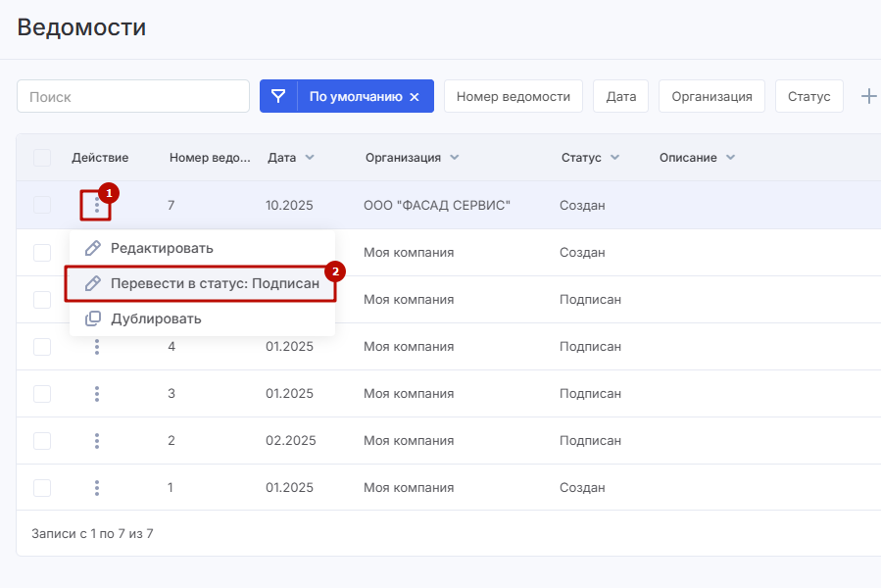The image size is (881, 588).
Task: Toggle the select-all checkbox in header
Action: 42,158
